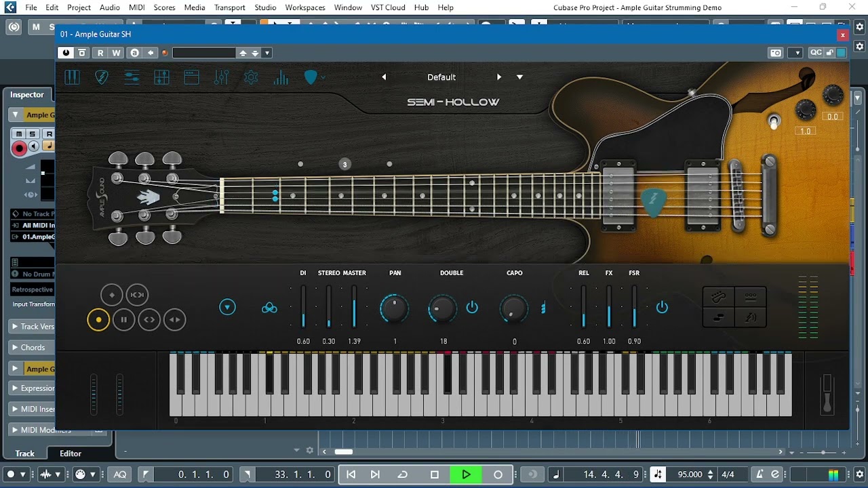The image size is (868, 488).
Task: Toggle Write automation W button in plugin header
Action: coord(116,53)
